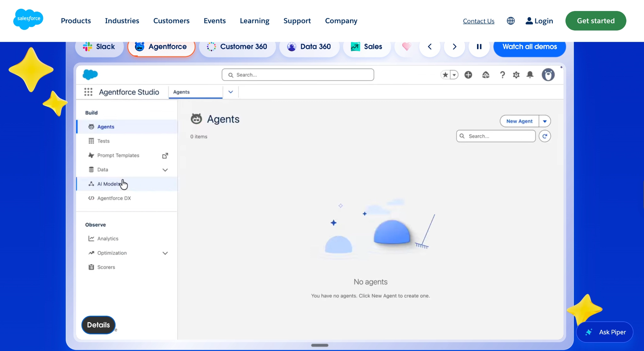The image size is (644, 351).
Task: Click the pink heart demo chip
Action: point(406,47)
